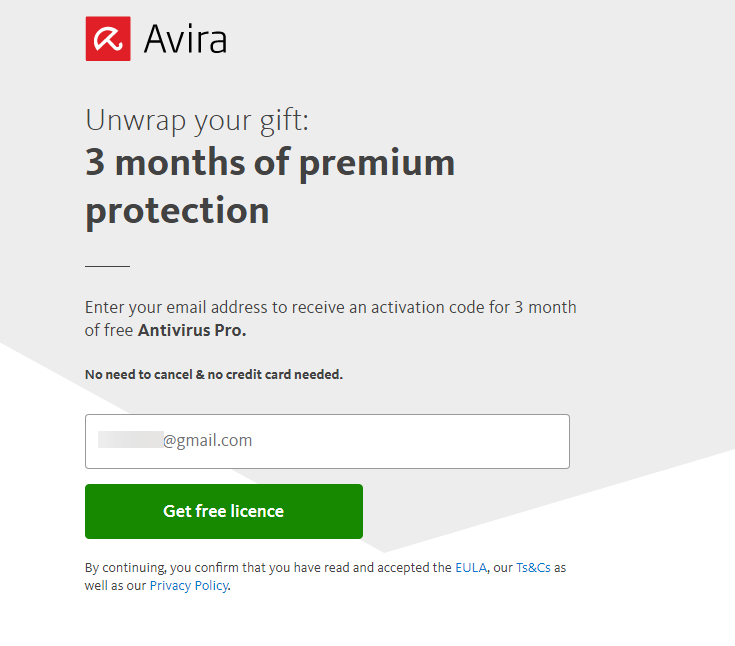Click the short divider line under the headline
Viewport: 735px width, 646px height.
pos(107,266)
